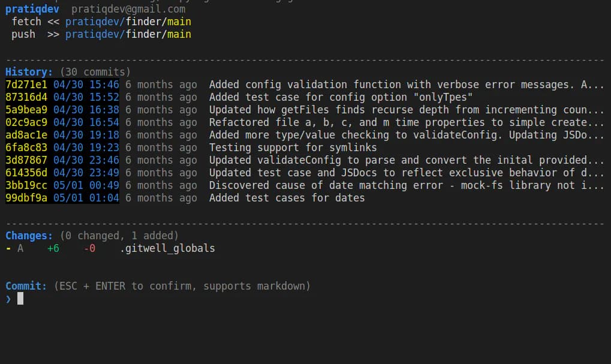Viewport: 611px width, 364px height.
Task: Click the .gitwell_globals changed file
Action: click(167, 248)
